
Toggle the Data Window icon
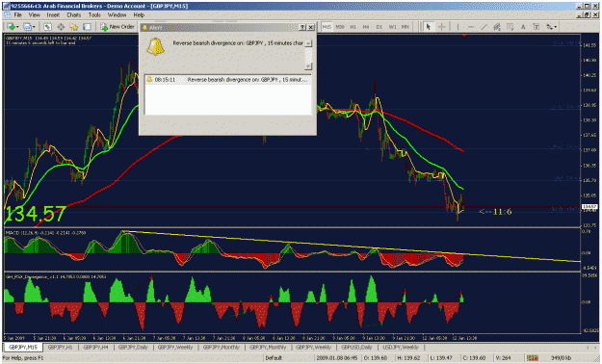pos(61,27)
